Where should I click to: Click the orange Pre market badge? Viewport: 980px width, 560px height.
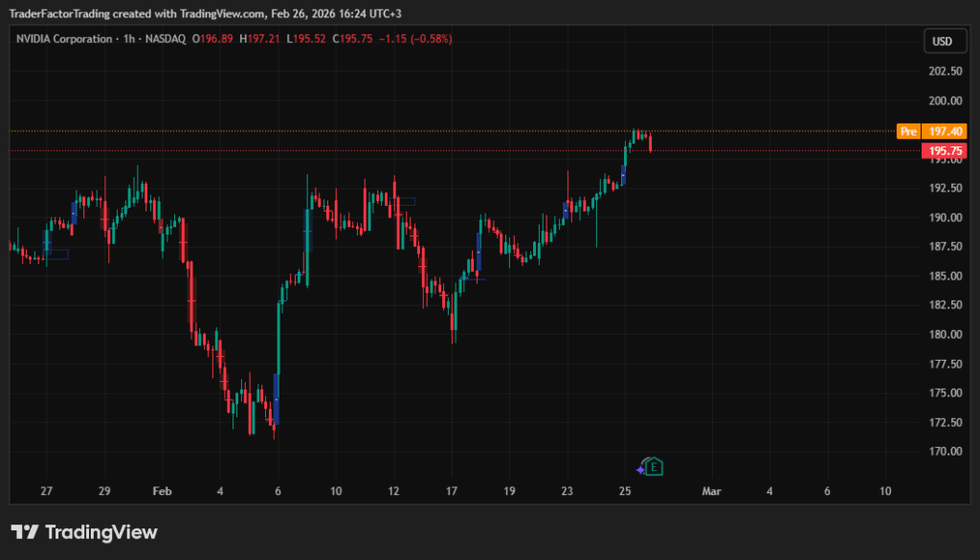coord(908,131)
